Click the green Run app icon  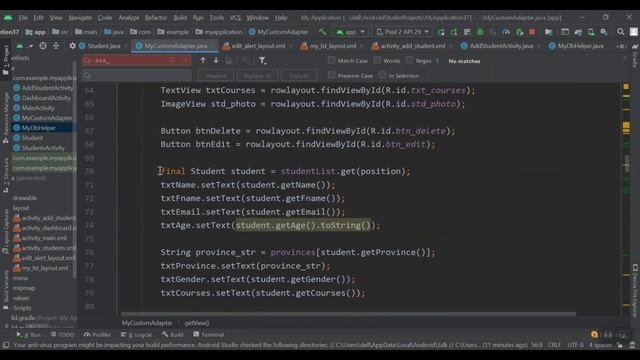[x=441, y=32]
